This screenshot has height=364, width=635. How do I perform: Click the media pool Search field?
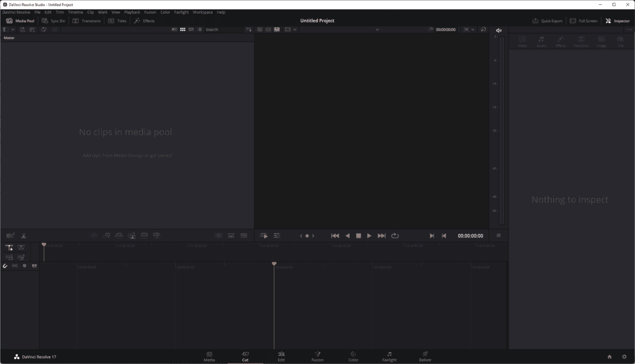[222, 30]
